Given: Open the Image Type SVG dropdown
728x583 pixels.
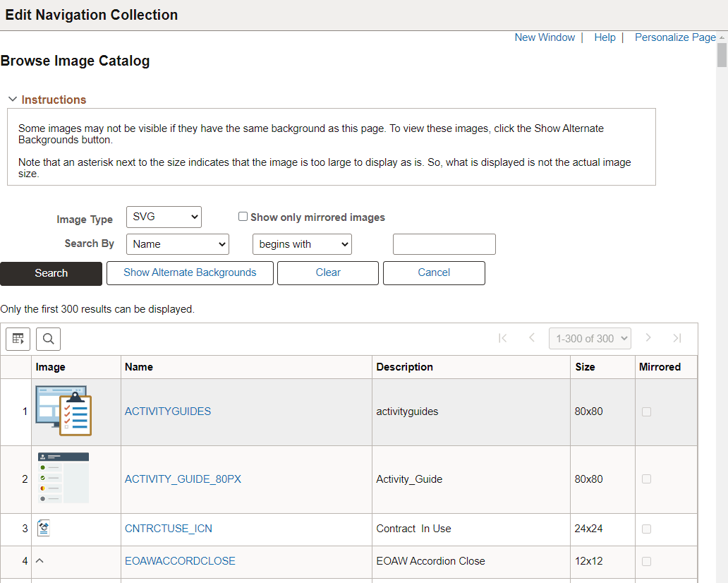Looking at the screenshot, I should (x=164, y=217).
